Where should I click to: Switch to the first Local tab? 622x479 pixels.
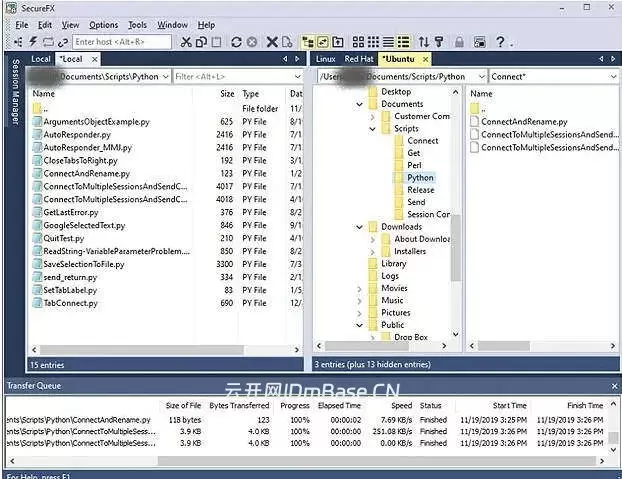[x=40, y=59]
